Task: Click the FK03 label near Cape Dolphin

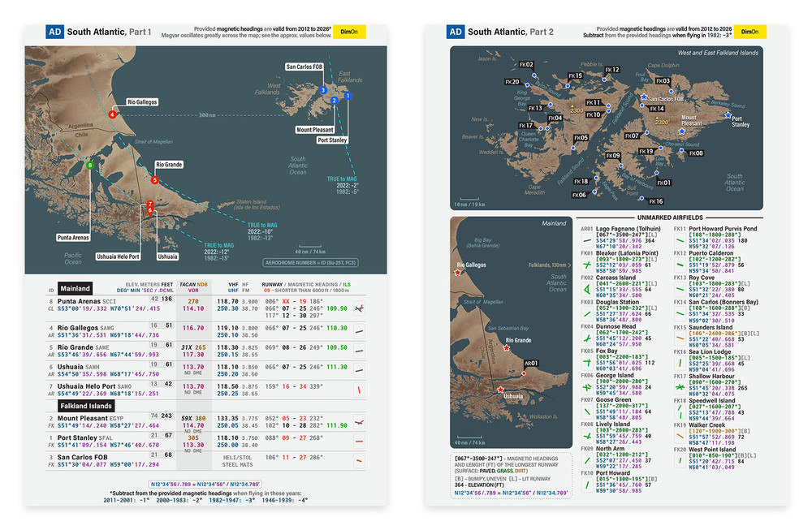Action: click(x=663, y=81)
